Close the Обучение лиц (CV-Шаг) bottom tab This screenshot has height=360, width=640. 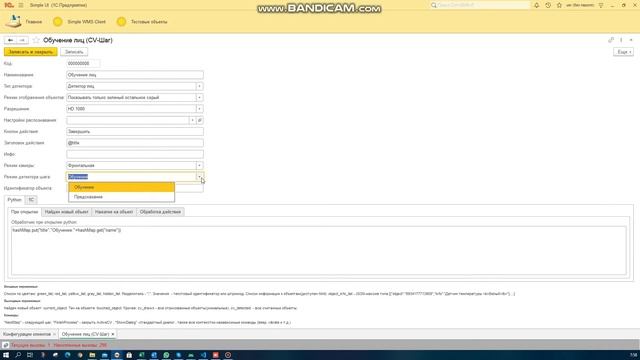(x=113, y=334)
